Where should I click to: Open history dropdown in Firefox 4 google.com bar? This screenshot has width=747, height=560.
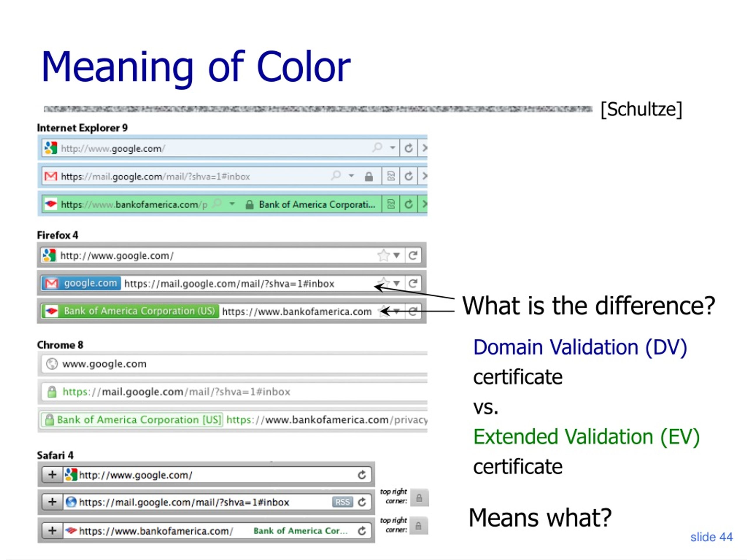[x=397, y=256]
